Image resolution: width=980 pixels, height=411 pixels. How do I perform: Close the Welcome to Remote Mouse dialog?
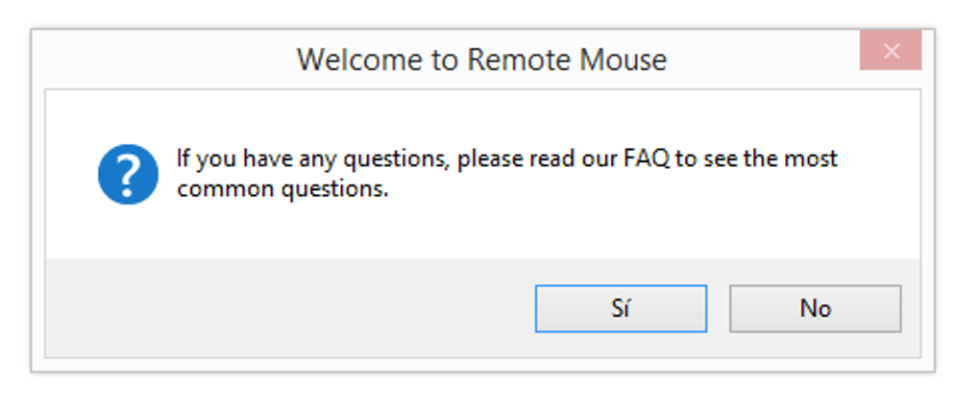coord(891,51)
